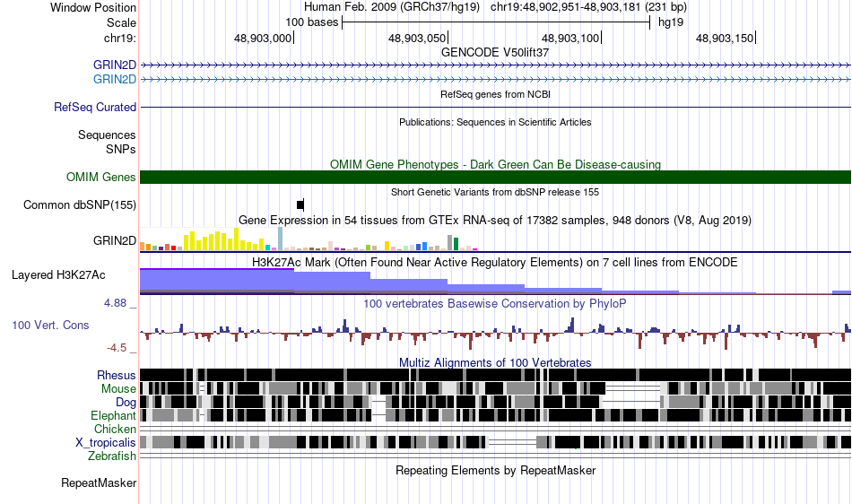Screen dimensions: 852x504
Task: Click the light blue GRIN2D transcript label
Action: [115, 79]
